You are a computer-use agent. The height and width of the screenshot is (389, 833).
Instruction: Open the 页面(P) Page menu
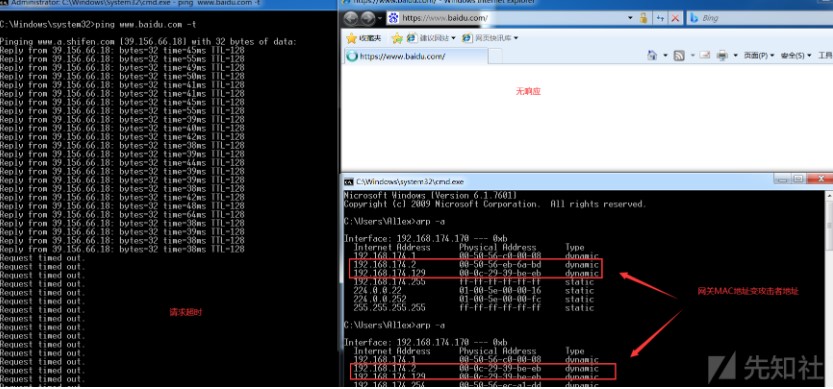coord(759,56)
